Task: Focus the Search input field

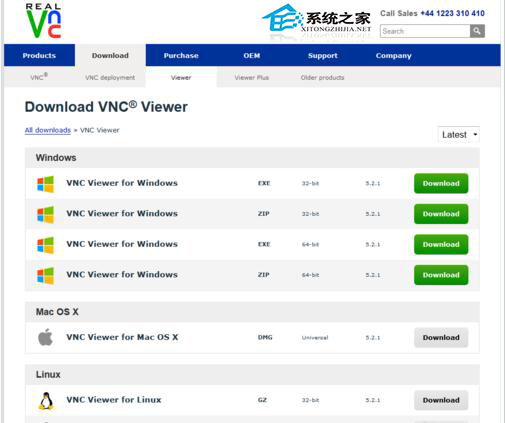Action: (x=425, y=31)
